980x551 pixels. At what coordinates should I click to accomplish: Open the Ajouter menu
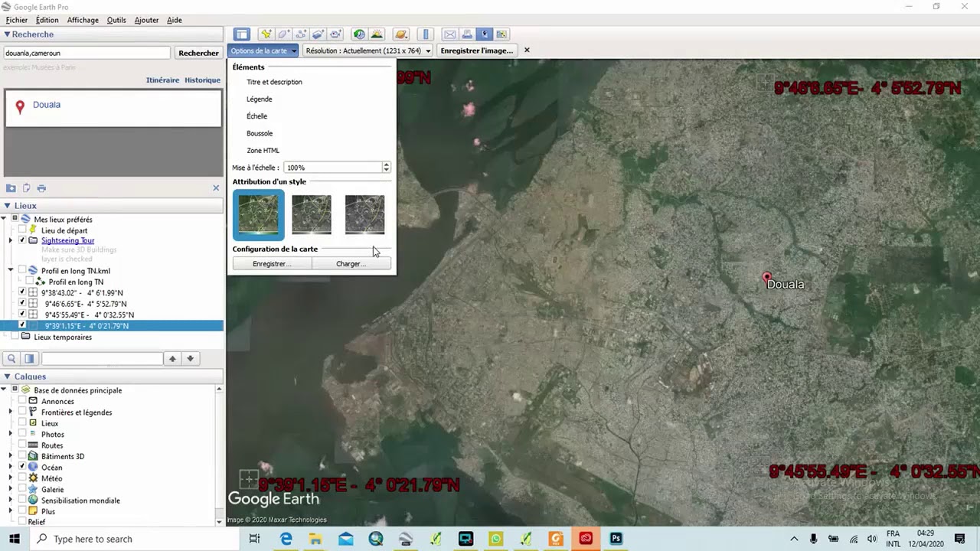pos(146,20)
